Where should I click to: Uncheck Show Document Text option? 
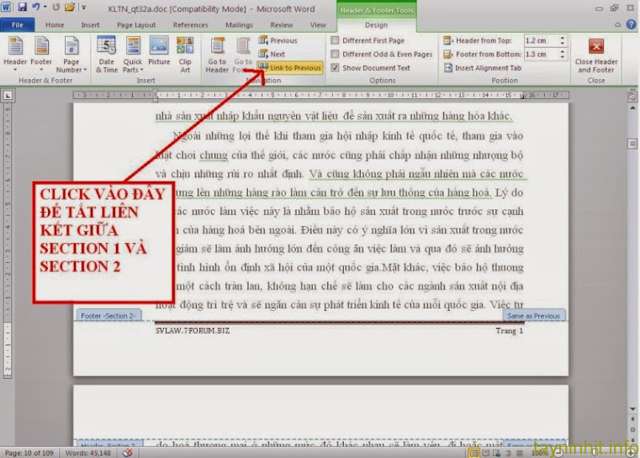pyautogui.click(x=335, y=67)
